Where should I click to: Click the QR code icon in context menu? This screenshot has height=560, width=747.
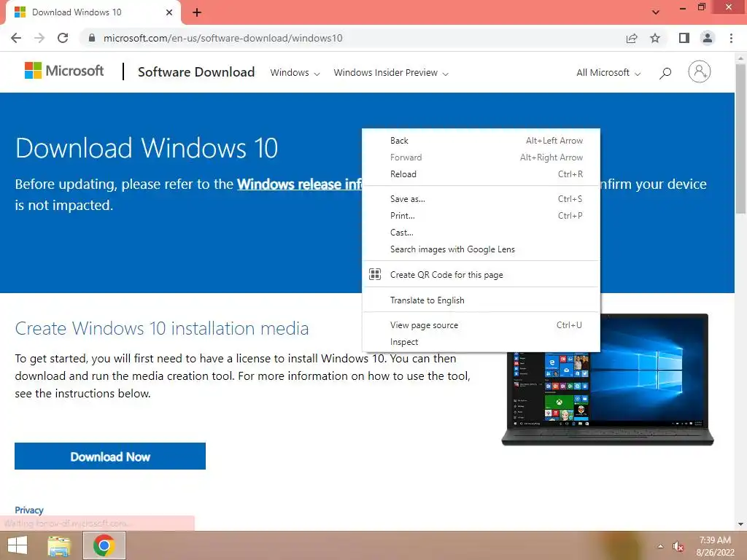click(x=375, y=274)
